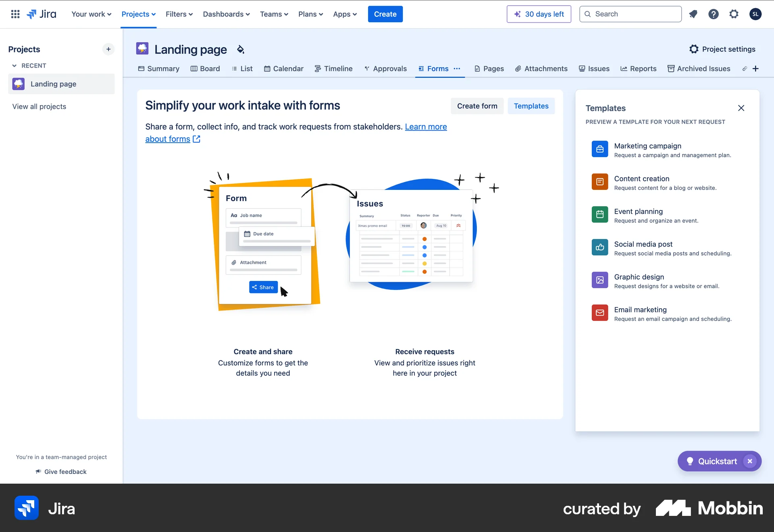Select the Social media post template icon

pyautogui.click(x=600, y=247)
